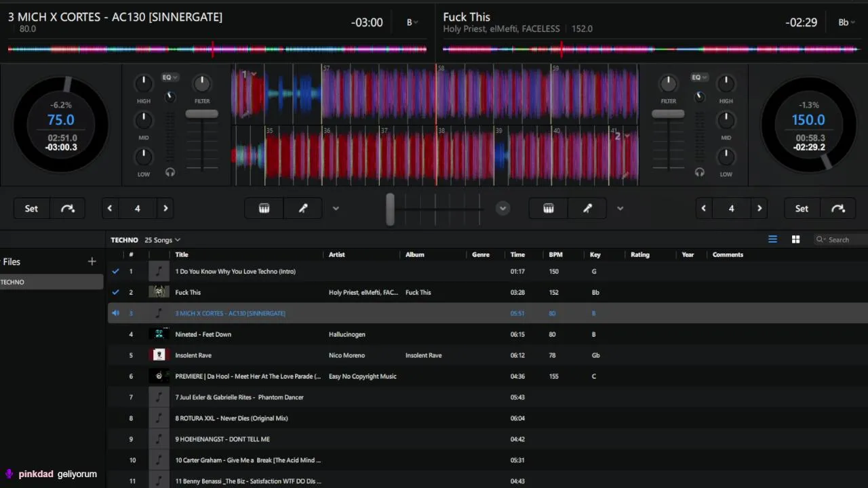Open the left deck performance pads
This screenshot has width=868, height=488.
point(264,209)
